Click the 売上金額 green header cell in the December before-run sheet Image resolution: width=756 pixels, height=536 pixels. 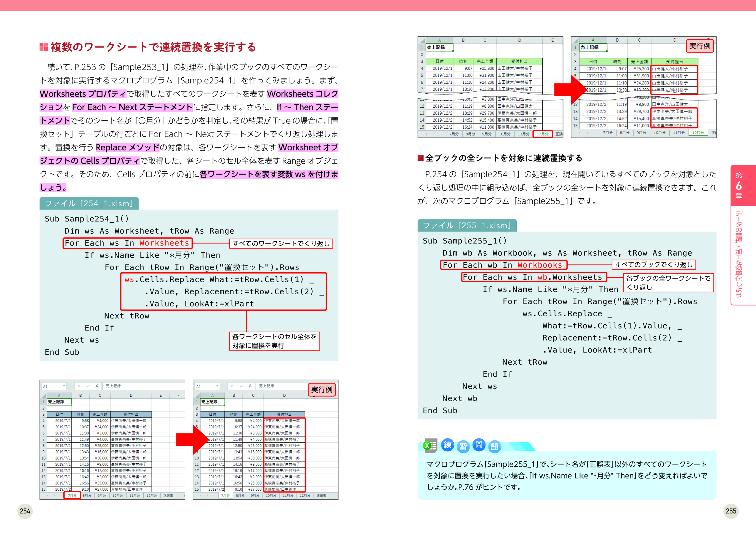click(x=485, y=61)
